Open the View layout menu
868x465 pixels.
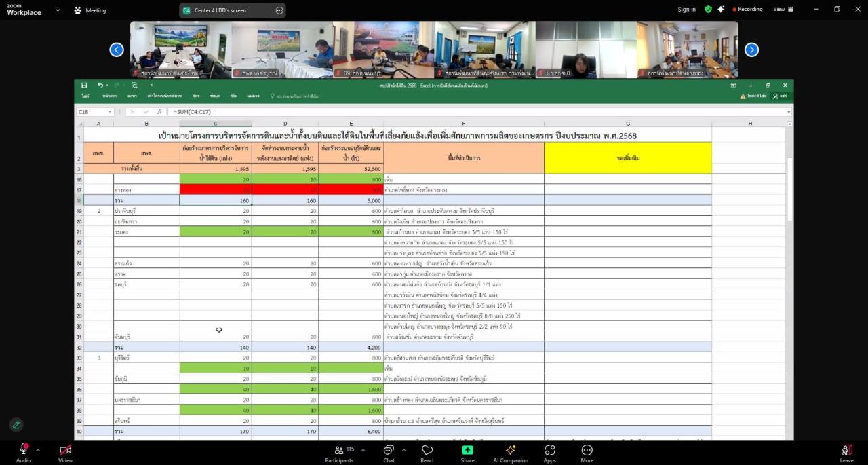pos(783,10)
